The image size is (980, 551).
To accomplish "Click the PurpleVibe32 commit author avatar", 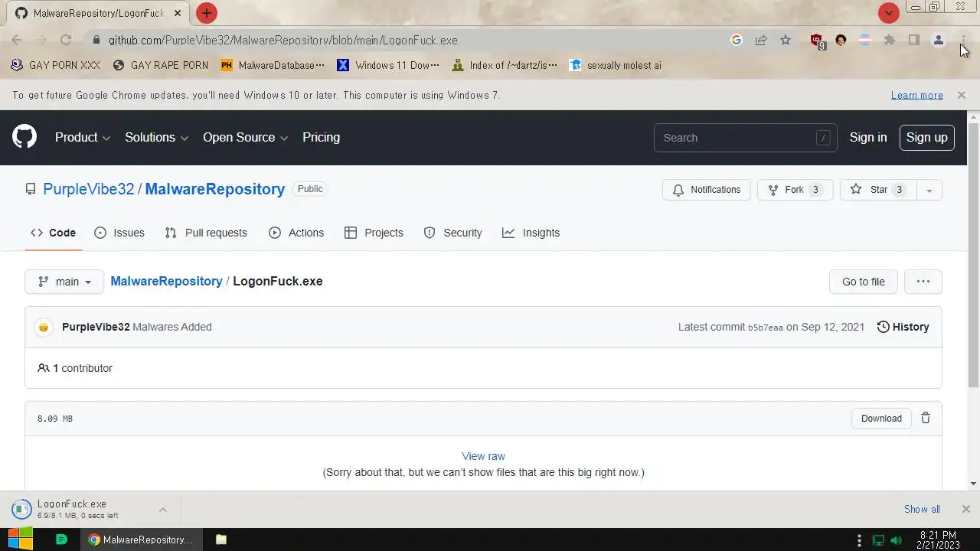I will click(44, 327).
